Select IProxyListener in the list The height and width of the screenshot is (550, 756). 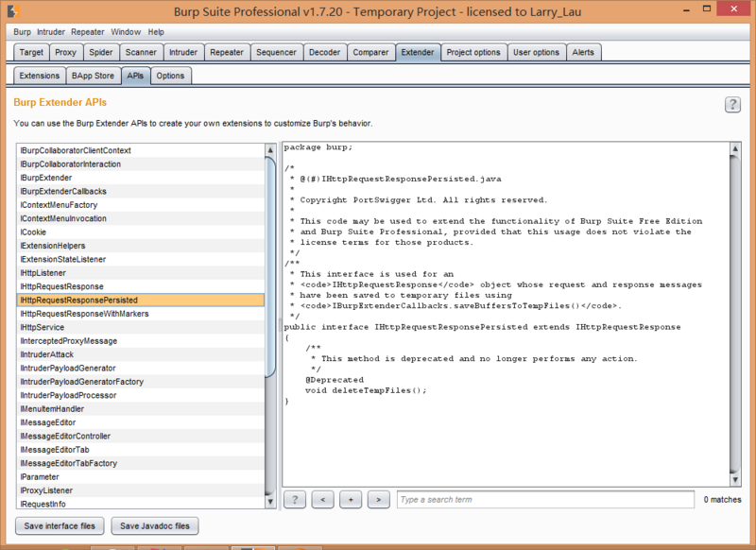pyautogui.click(x=140, y=490)
